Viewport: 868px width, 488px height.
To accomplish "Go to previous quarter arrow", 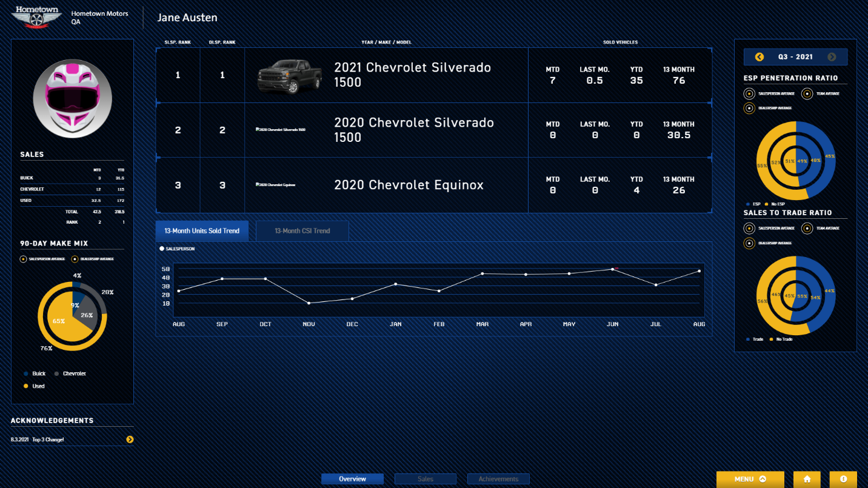I will (x=760, y=57).
